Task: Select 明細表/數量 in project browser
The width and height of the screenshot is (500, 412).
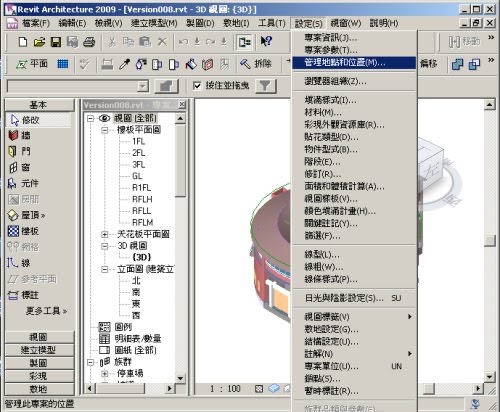Action: click(138, 339)
